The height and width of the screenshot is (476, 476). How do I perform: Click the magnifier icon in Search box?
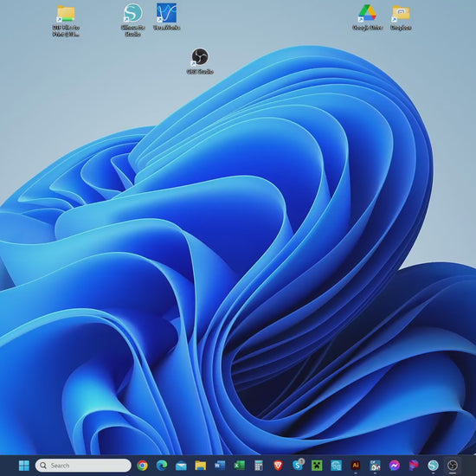click(x=43, y=465)
